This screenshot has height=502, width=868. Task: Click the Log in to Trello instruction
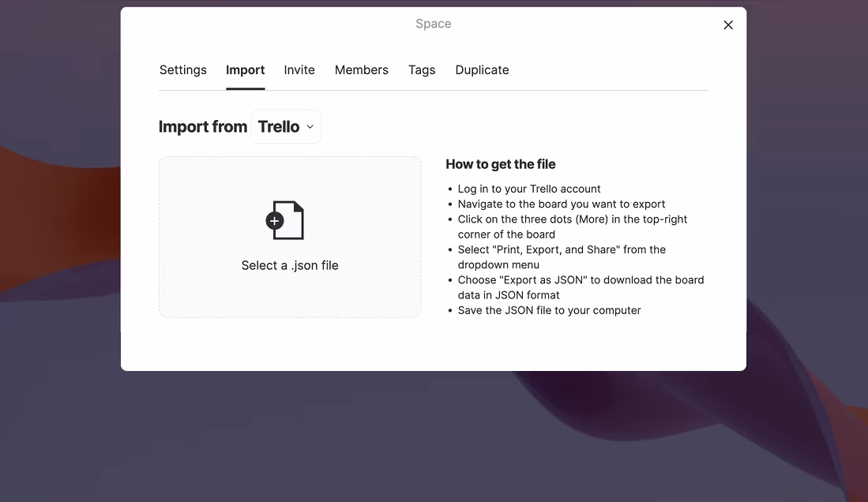tap(529, 189)
